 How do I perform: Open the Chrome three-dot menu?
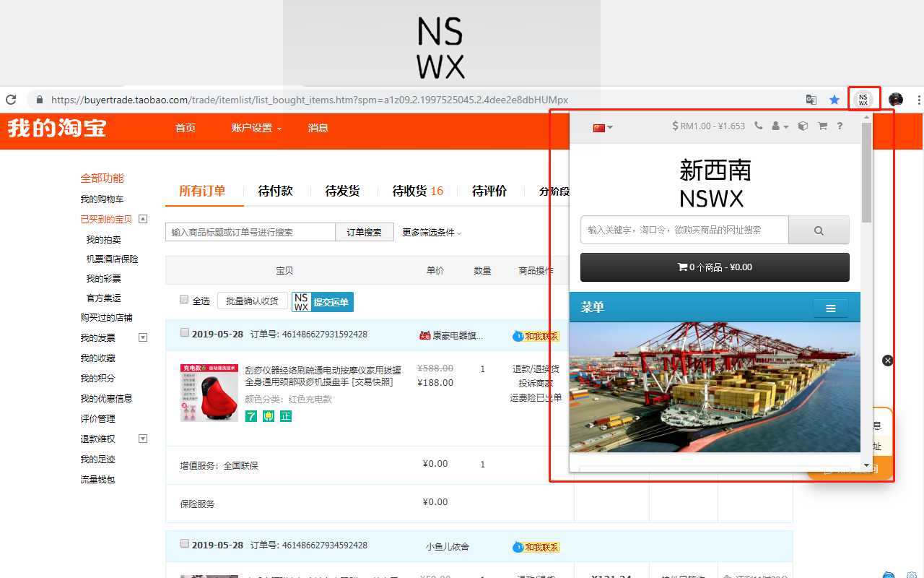919,100
